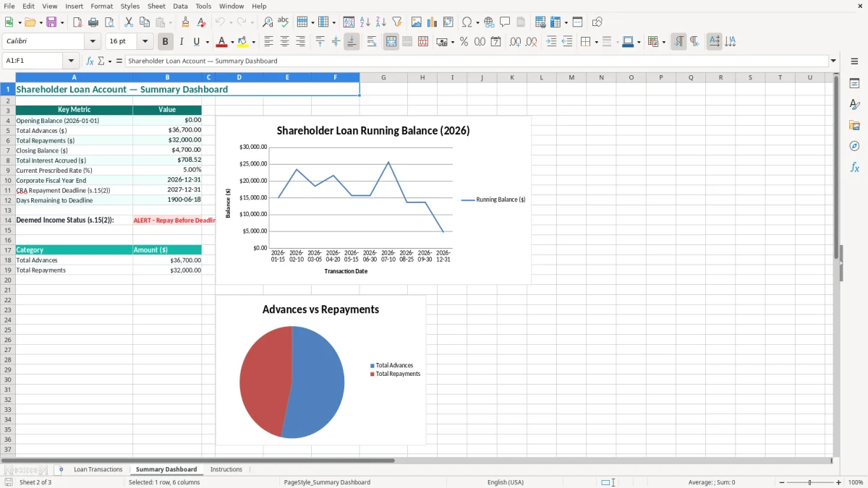The image size is (868, 488).
Task: Clear direct formatting
Action: pos(201,22)
